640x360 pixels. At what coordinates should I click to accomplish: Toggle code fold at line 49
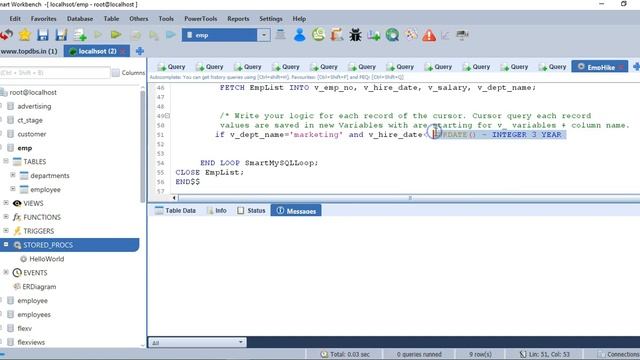tap(167, 116)
